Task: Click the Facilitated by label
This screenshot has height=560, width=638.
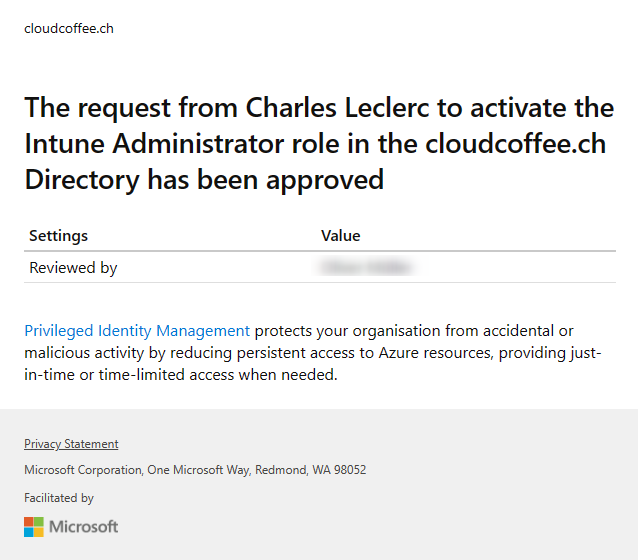Action: point(59,498)
